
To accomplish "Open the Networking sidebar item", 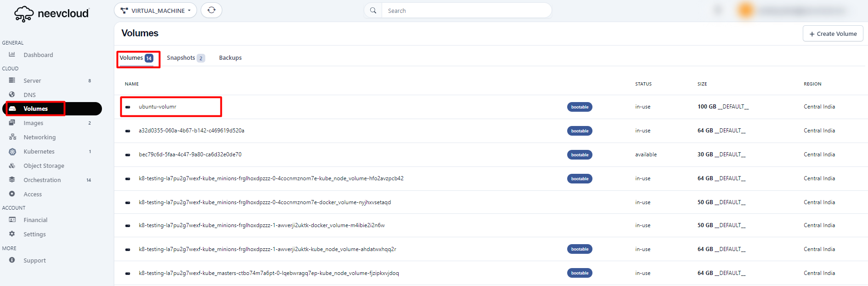I will 39,137.
